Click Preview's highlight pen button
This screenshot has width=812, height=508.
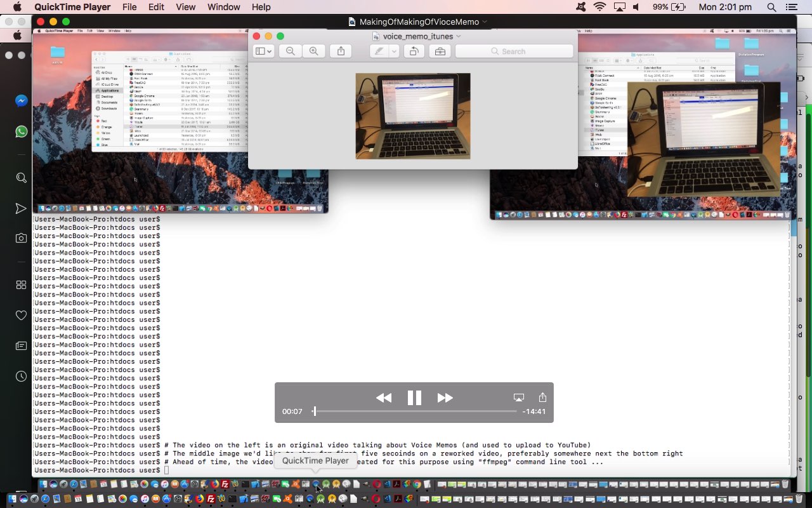(x=379, y=51)
